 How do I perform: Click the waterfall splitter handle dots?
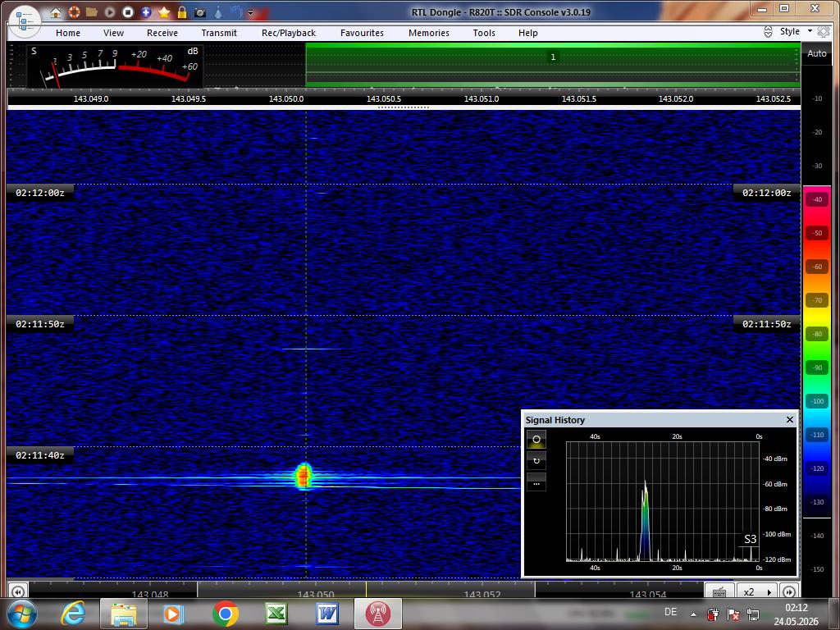pyautogui.click(x=404, y=107)
